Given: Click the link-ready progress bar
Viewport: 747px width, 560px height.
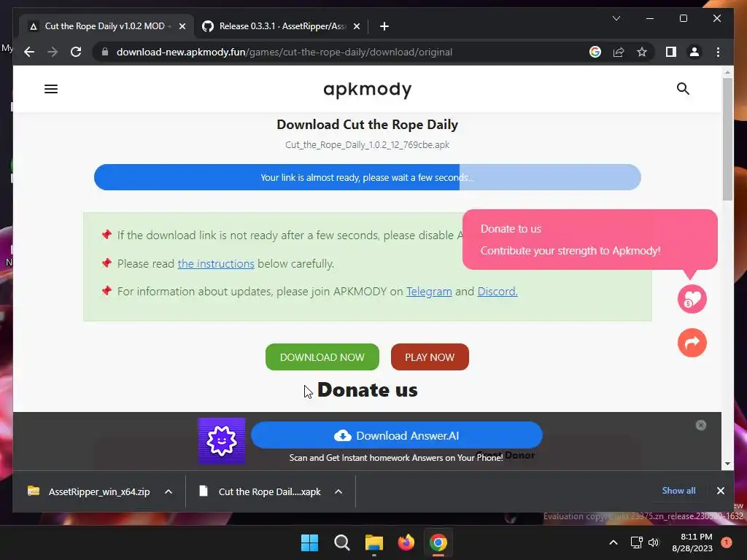Looking at the screenshot, I should 368,177.
